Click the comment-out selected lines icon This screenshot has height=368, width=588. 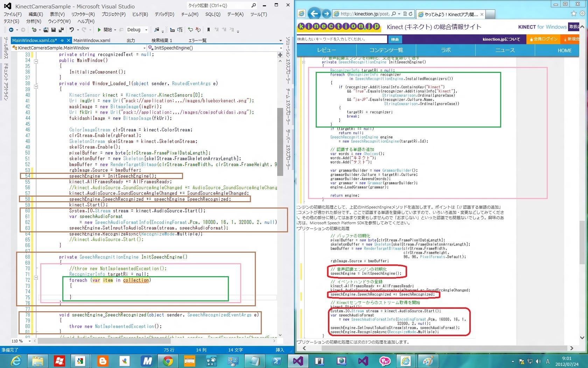tap(190, 30)
